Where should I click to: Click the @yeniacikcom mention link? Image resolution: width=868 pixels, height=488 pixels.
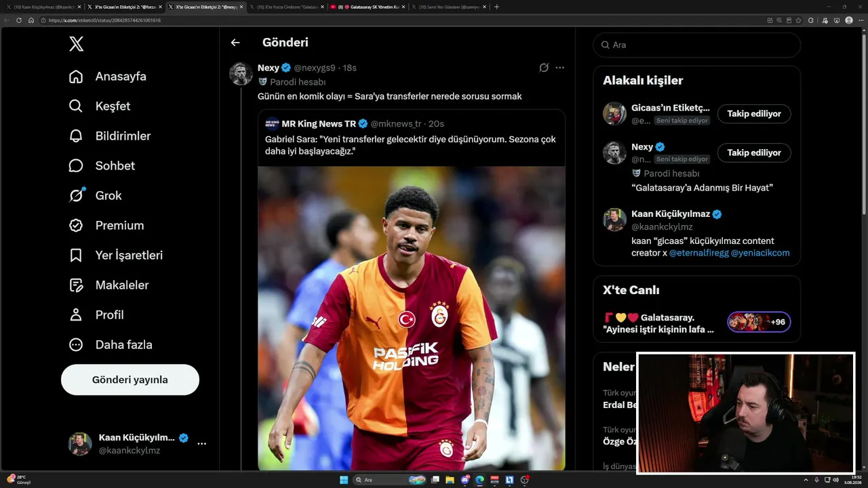click(760, 253)
